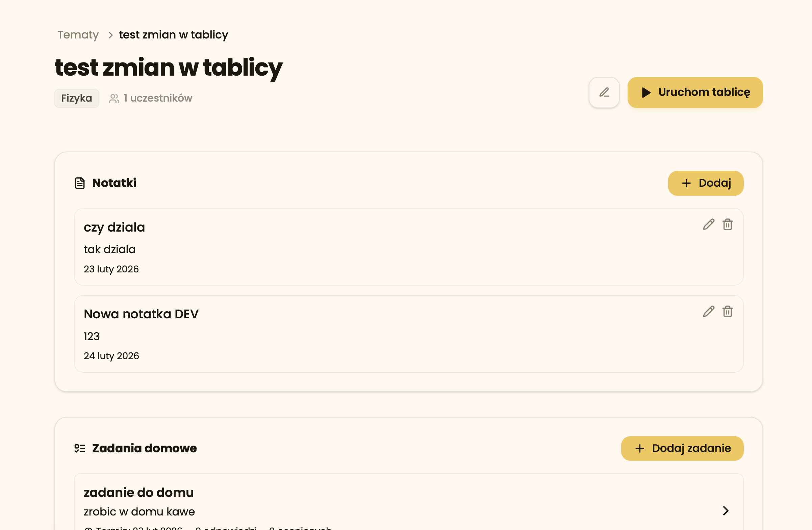Select the pencil icon on 'czy dziala' note

point(708,224)
